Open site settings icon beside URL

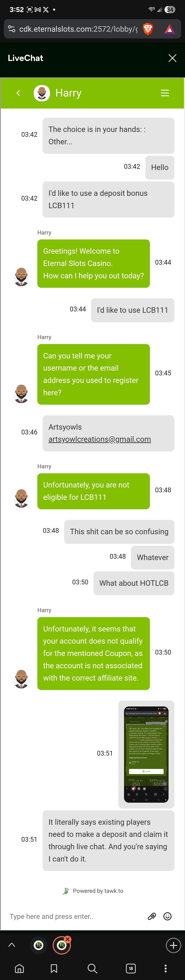[x=11, y=29]
